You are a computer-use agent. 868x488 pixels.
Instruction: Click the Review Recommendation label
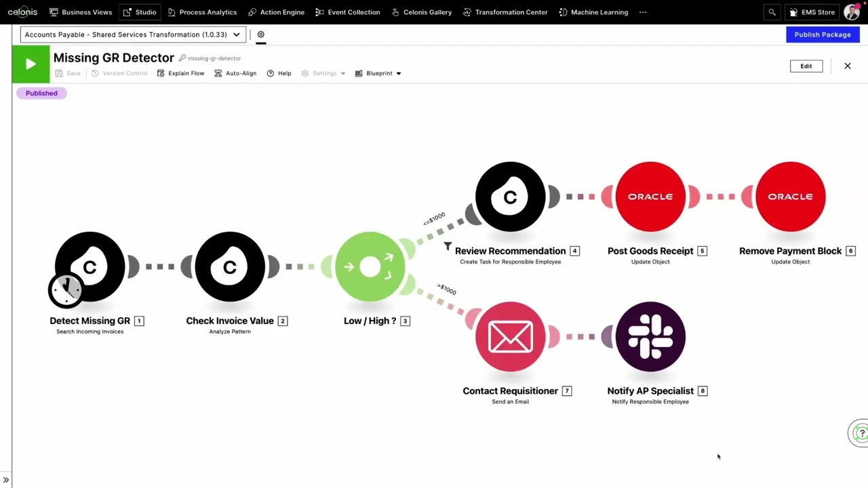[510, 251]
